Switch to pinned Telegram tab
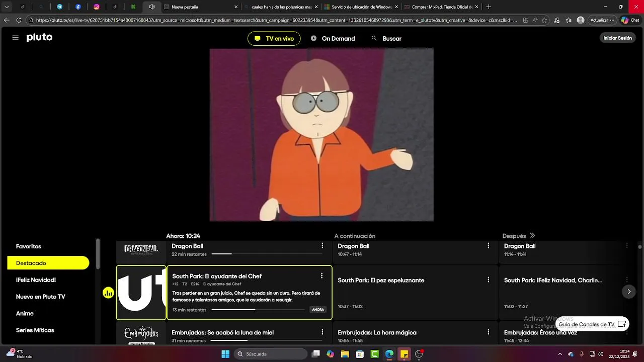The width and height of the screenshot is (644, 362). (59, 7)
